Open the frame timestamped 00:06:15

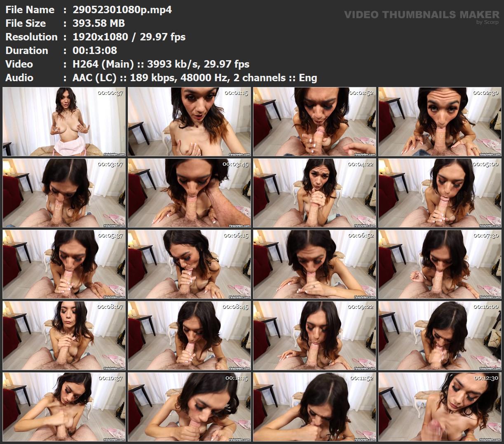coord(189,264)
